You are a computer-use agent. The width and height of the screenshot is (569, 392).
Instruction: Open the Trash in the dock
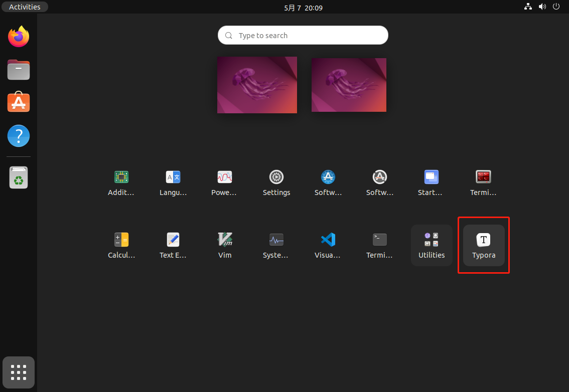(19, 177)
